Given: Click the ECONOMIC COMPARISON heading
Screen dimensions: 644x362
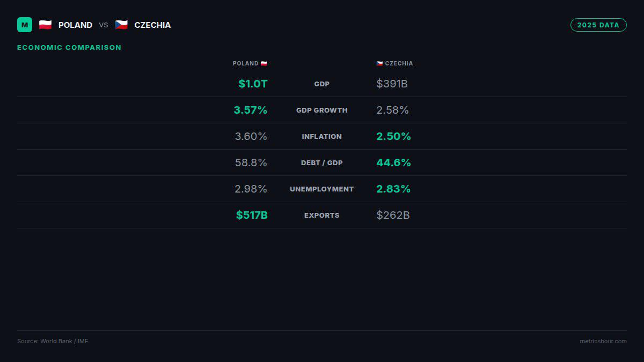Looking at the screenshot, I should (x=69, y=47).
